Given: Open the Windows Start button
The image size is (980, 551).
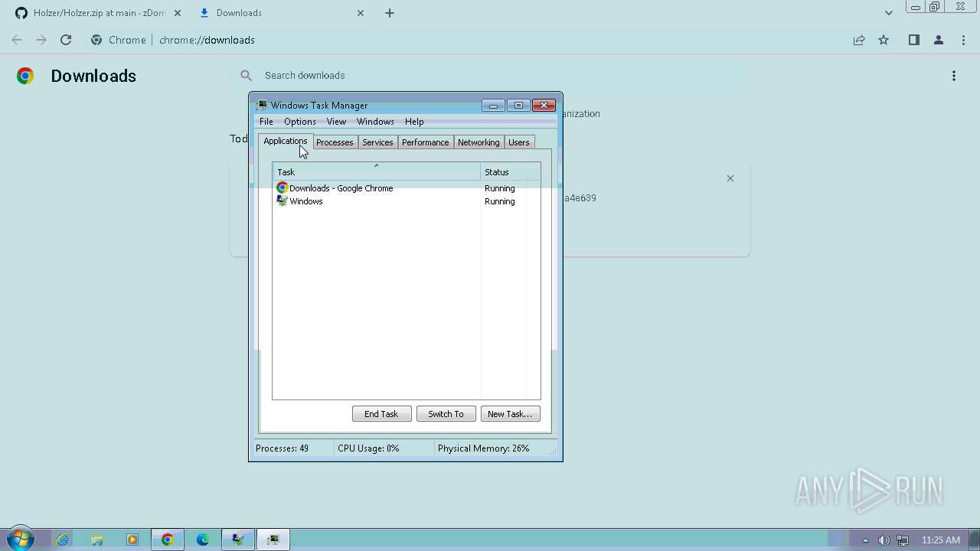Looking at the screenshot, I should [x=19, y=540].
